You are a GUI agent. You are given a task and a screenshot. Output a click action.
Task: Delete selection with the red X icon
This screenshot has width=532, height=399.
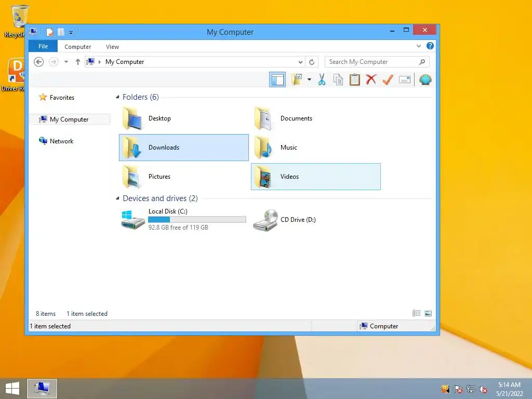371,79
